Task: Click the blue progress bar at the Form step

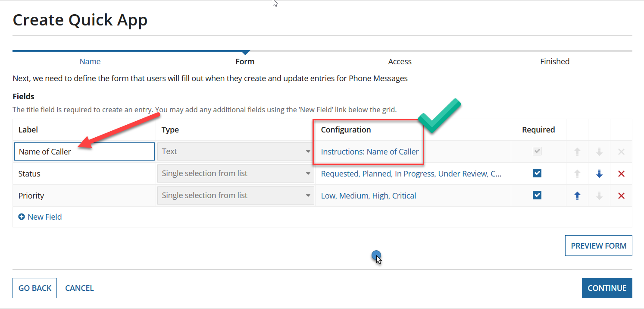Action: click(x=129, y=50)
